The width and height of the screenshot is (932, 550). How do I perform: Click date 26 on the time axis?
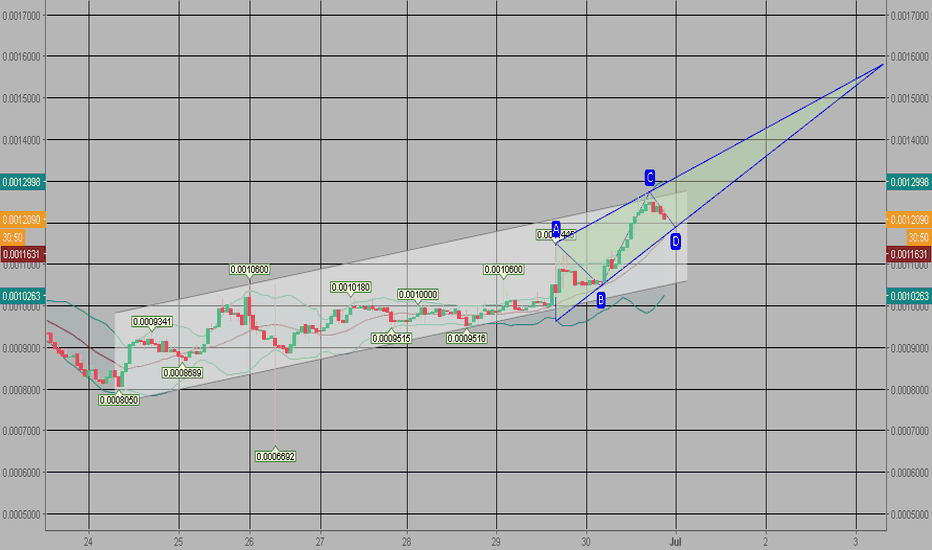pyautogui.click(x=250, y=542)
